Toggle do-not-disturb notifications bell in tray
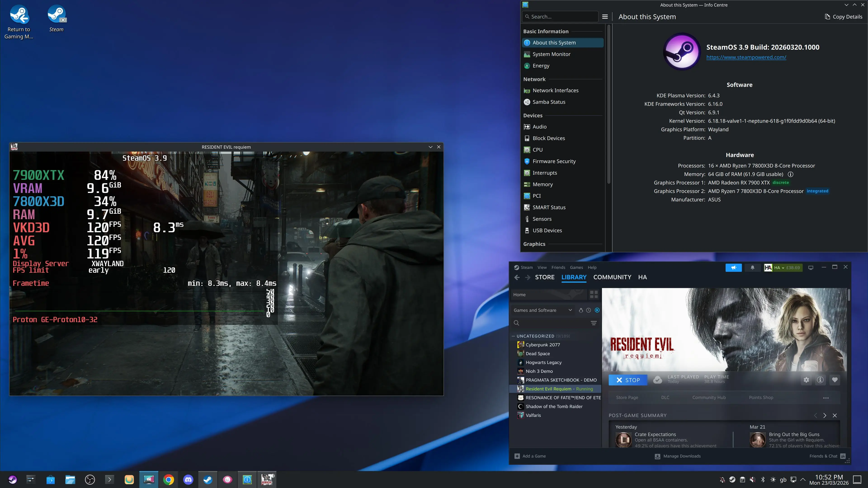 (x=722, y=480)
